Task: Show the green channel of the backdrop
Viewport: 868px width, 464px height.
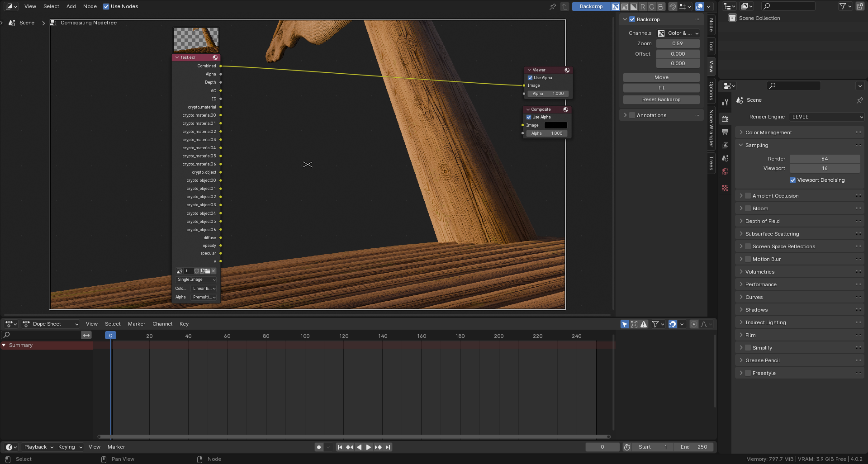Action: click(652, 6)
